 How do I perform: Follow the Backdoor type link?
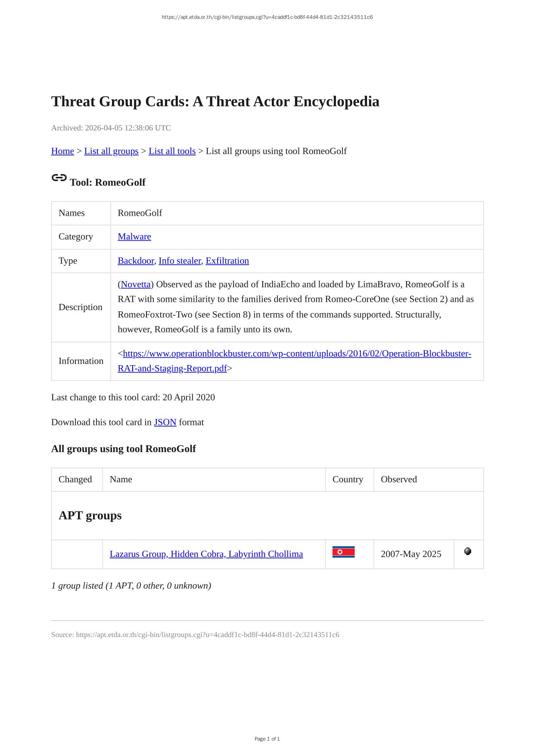pos(136,261)
